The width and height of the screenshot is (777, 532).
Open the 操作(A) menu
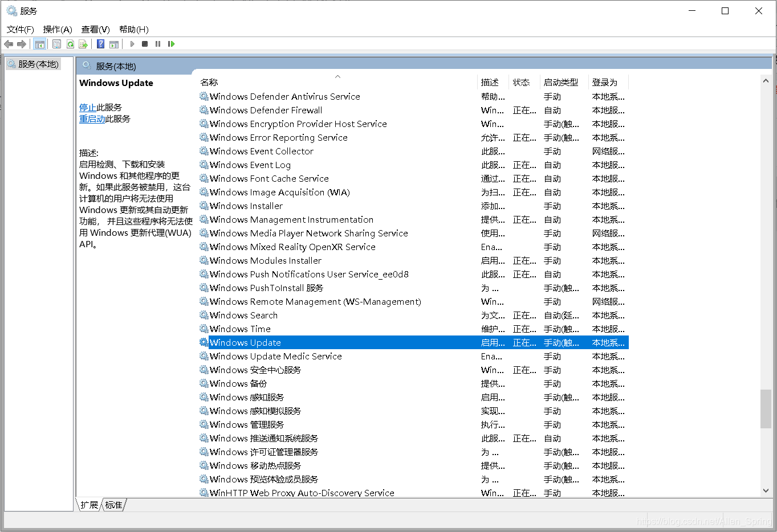58,29
